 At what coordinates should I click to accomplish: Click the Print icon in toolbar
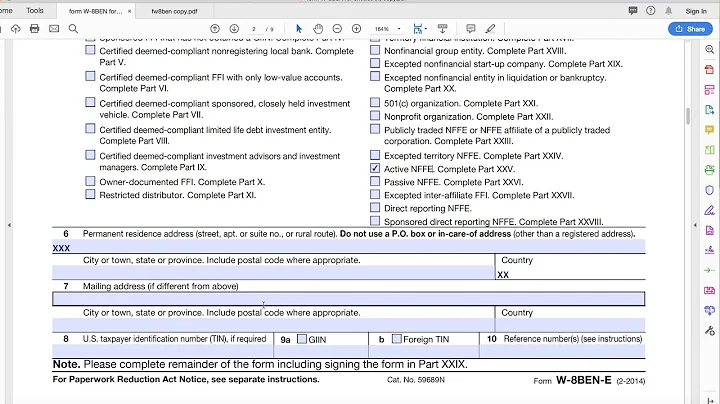point(34,29)
